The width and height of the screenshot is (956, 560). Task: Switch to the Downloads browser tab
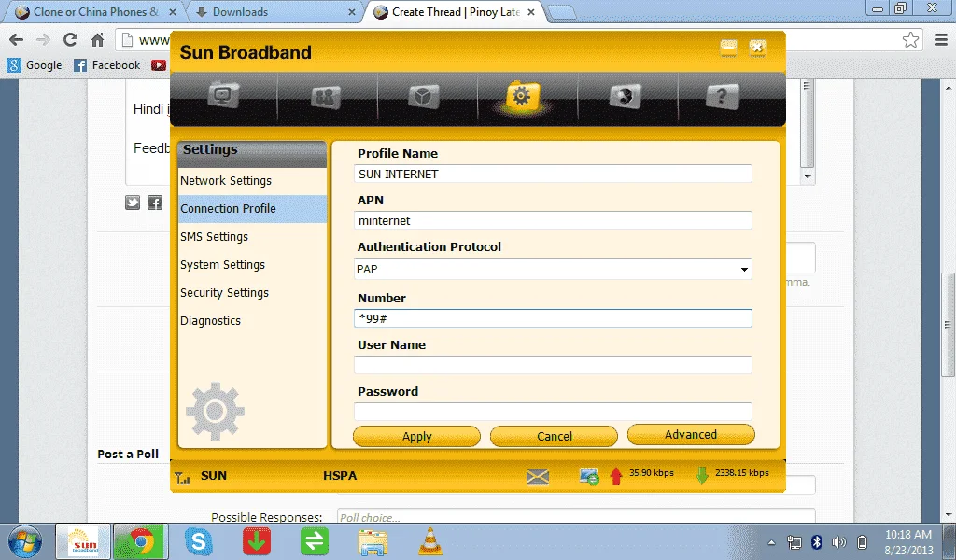pos(272,12)
